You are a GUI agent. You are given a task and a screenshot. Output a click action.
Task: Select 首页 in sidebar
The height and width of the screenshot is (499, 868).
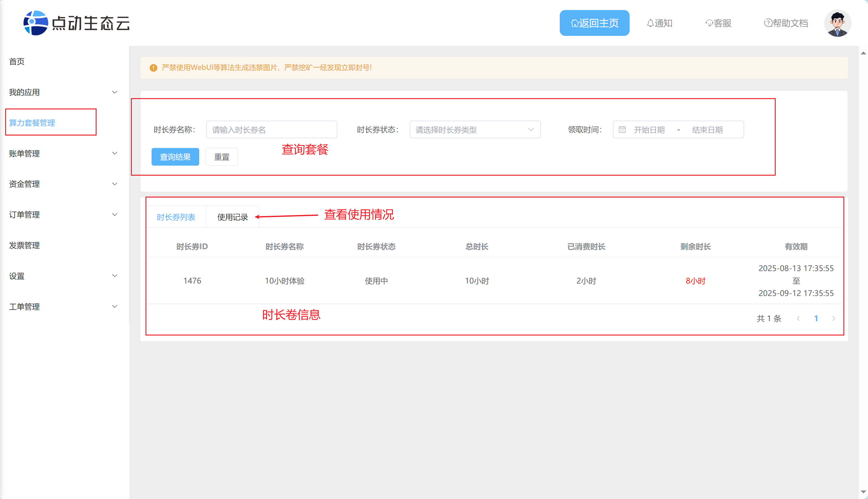[x=17, y=61]
